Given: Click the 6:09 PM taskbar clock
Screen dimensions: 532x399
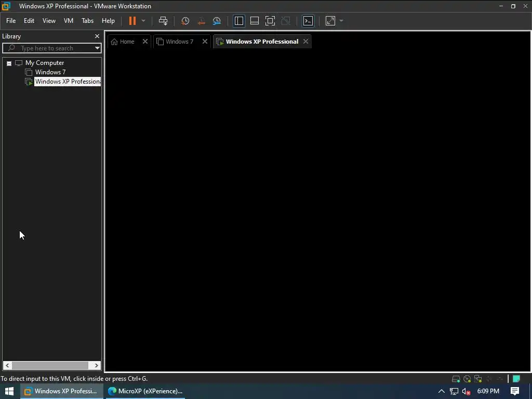Looking at the screenshot, I should click(488, 391).
